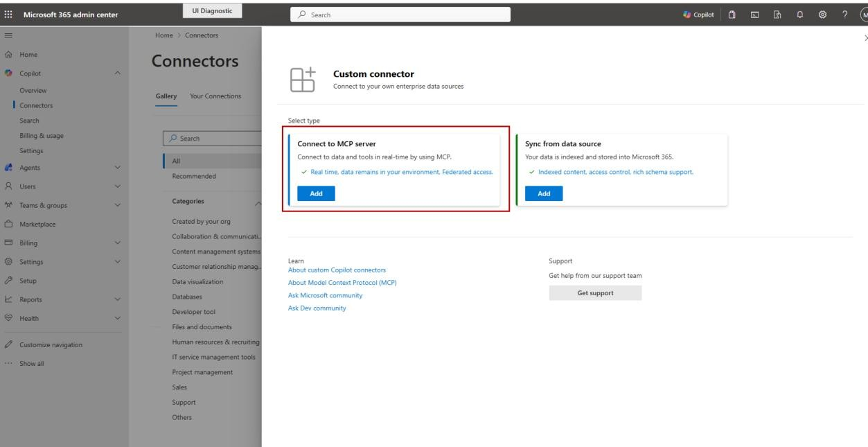This screenshot has height=447, width=868.
Task: Select Created by your org category
Action: [201, 221]
